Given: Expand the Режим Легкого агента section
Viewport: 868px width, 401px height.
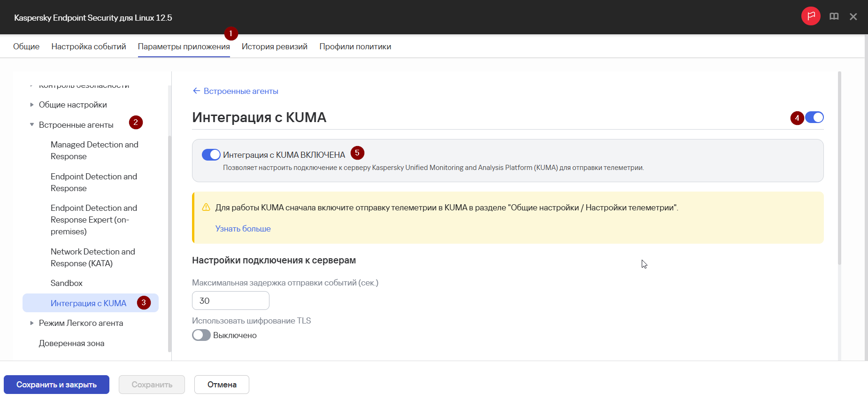Looking at the screenshot, I should tap(31, 323).
